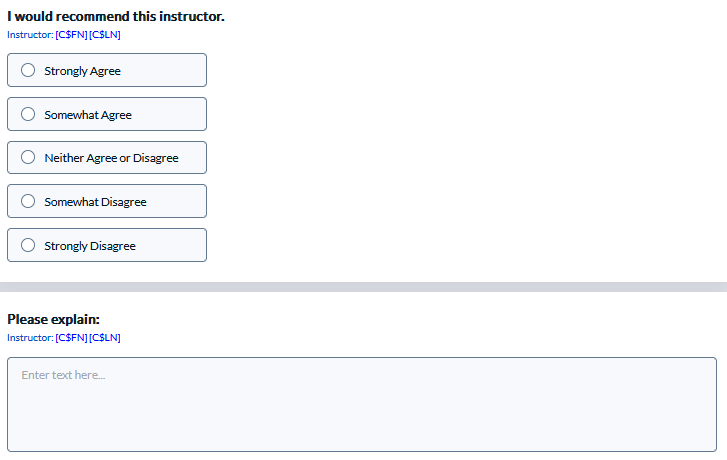Click the 'Somewhat Disagree' option label

click(96, 202)
